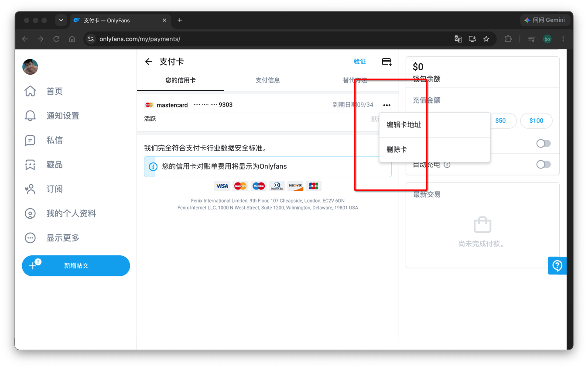This screenshot has width=588, height=368.
Task: Click the info icon next to 自动充电
Action: pos(447,165)
